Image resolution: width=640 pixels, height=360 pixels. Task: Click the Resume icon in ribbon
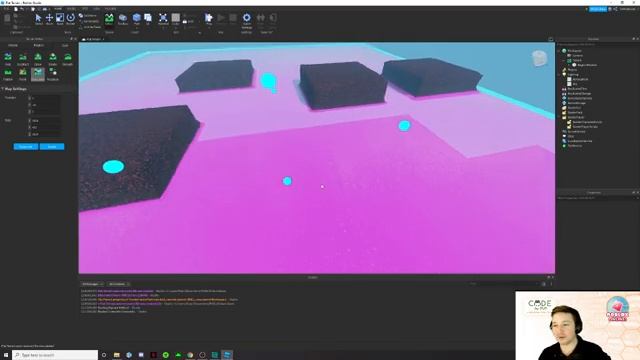[x=221, y=19]
